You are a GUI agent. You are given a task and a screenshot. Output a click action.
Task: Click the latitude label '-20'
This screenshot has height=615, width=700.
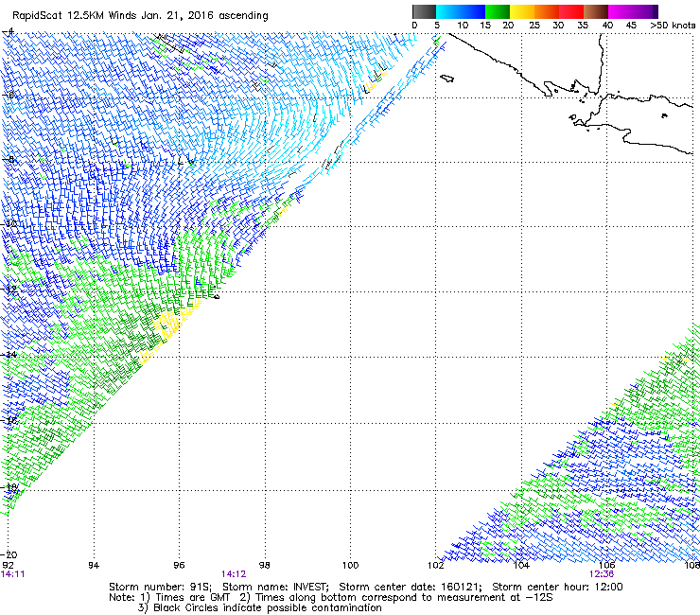pyautogui.click(x=9, y=555)
